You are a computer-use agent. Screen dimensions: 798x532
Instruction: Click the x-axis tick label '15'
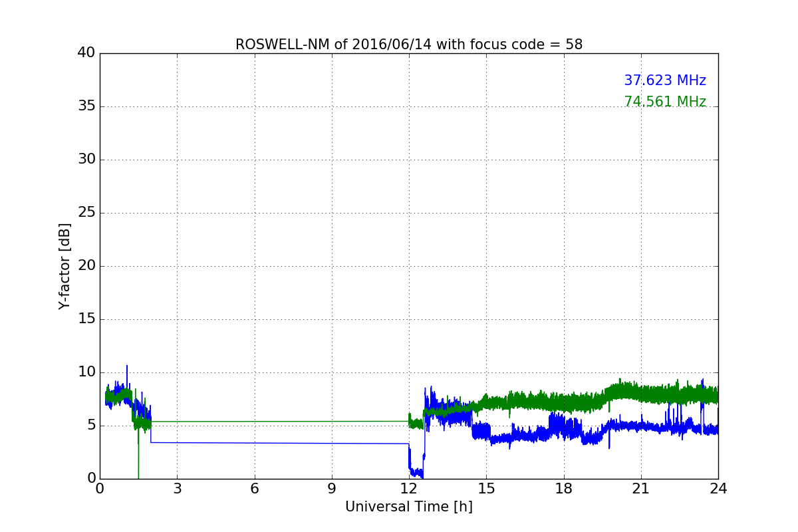pos(486,488)
